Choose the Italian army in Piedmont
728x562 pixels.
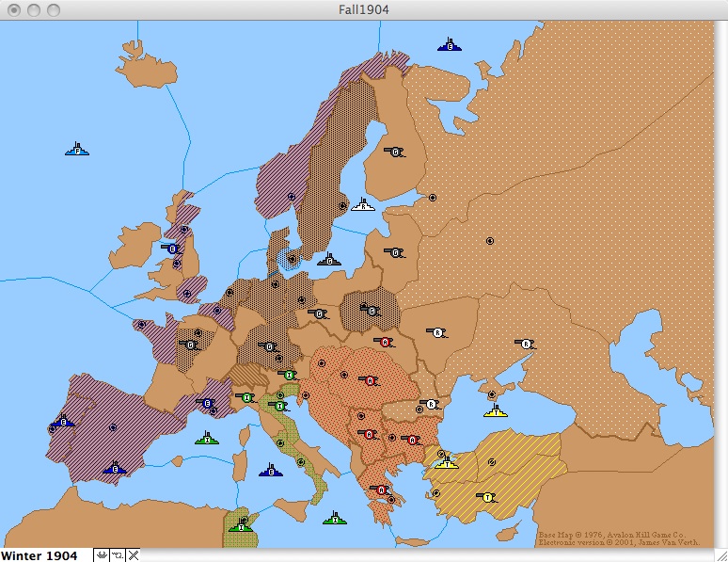(x=246, y=398)
